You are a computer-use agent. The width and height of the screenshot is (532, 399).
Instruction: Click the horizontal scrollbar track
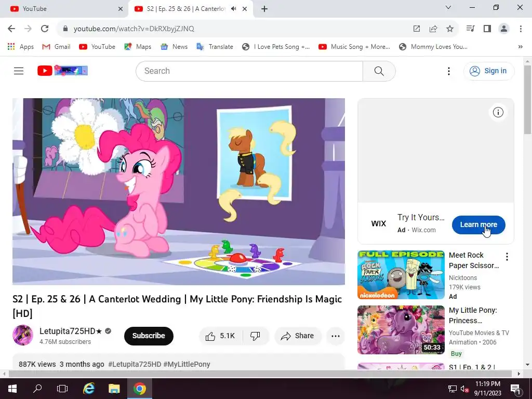click(260, 374)
